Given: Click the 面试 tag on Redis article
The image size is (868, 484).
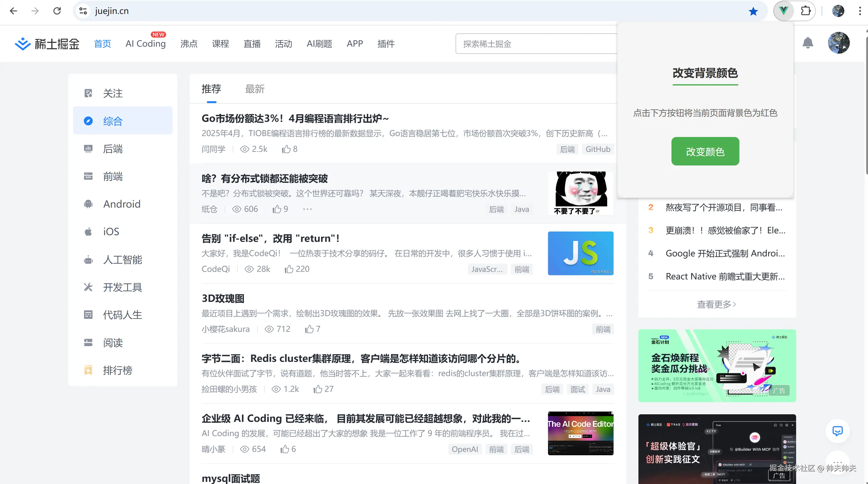Looking at the screenshot, I should [577, 389].
